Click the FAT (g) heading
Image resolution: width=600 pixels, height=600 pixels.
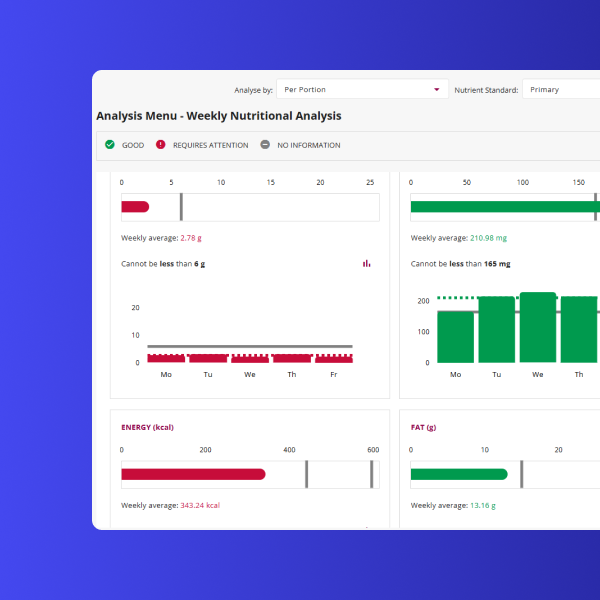point(424,427)
